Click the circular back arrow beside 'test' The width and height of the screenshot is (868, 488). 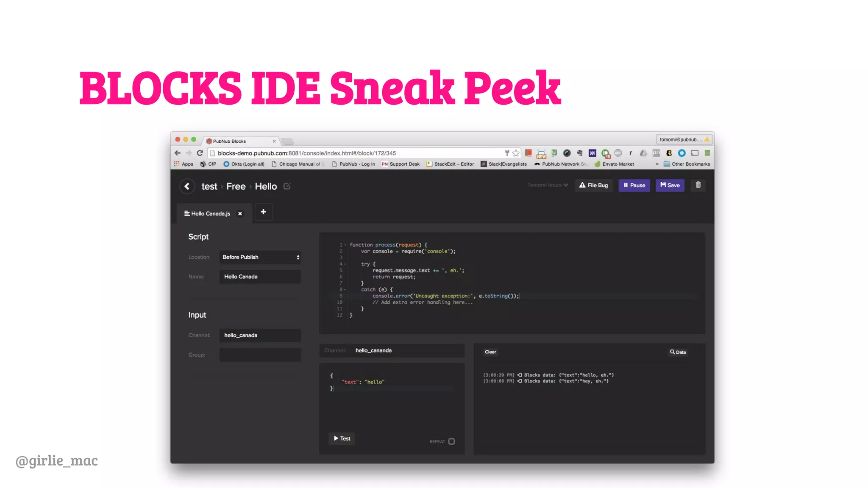[x=187, y=186]
